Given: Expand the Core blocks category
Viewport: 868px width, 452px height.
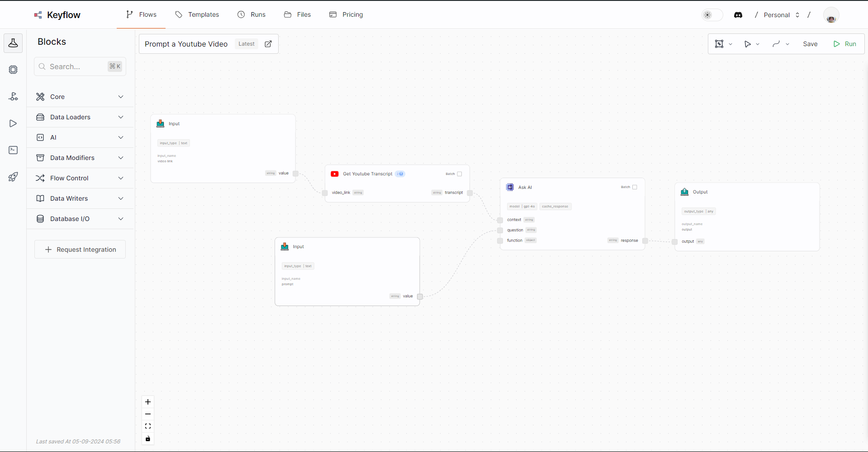Looking at the screenshot, I should pyautogui.click(x=80, y=97).
